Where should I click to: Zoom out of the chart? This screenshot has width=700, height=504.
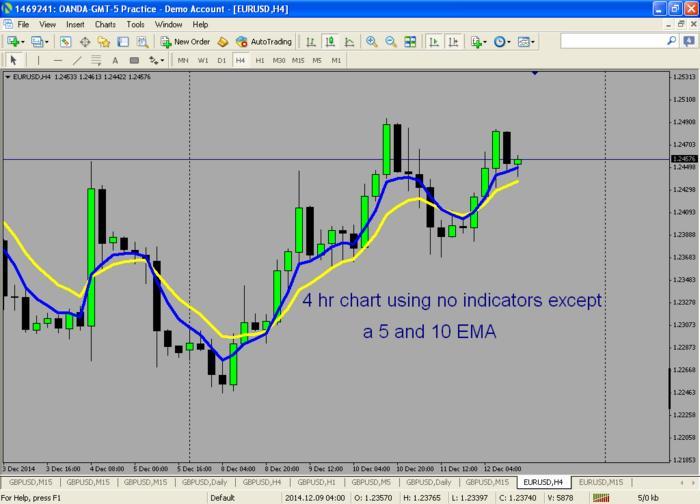(391, 42)
